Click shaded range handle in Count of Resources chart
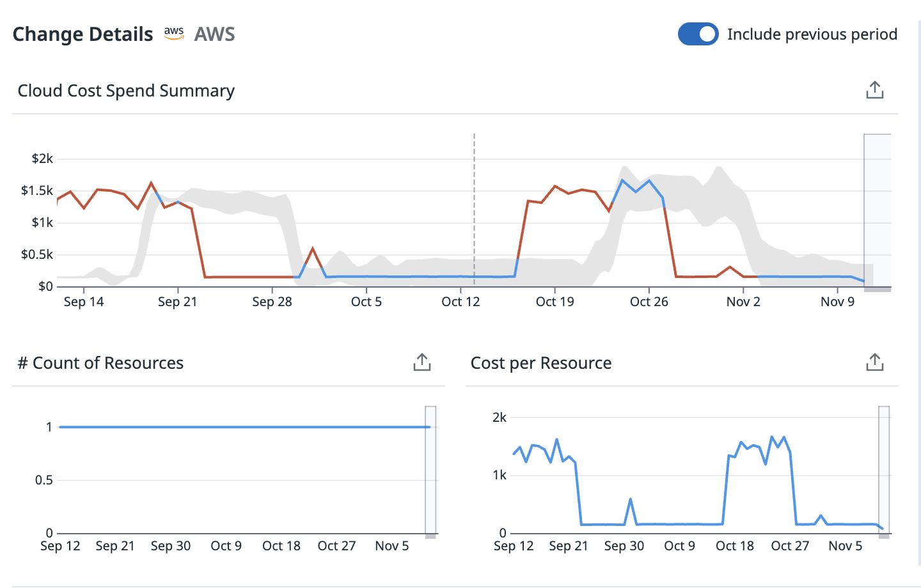921x588 pixels. point(430,472)
